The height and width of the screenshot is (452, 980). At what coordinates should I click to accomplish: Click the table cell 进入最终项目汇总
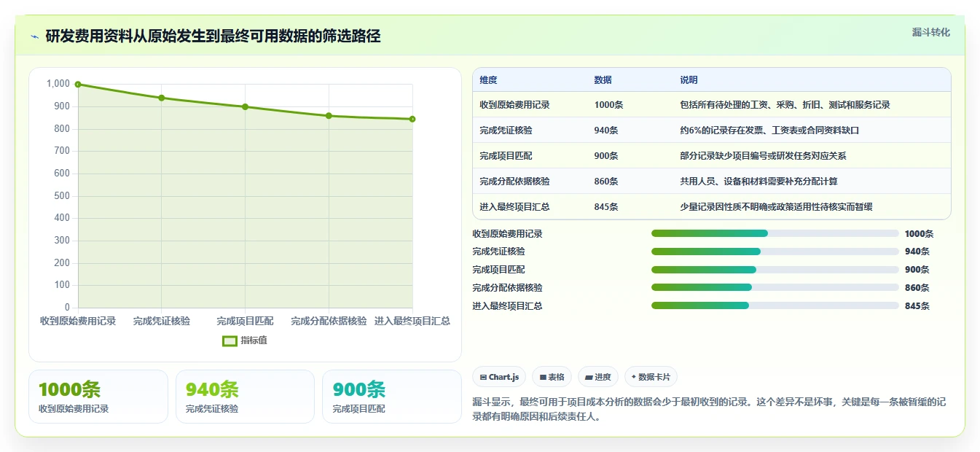514,207
